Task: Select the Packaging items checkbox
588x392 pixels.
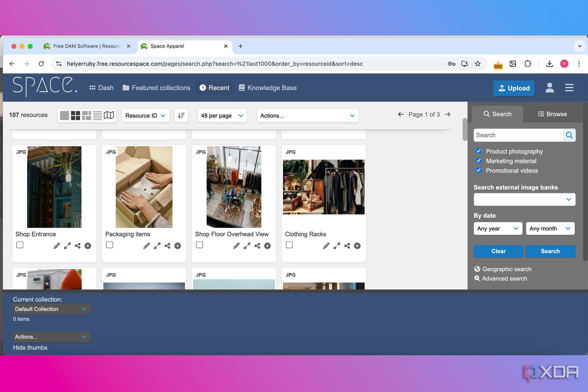Action: click(110, 245)
